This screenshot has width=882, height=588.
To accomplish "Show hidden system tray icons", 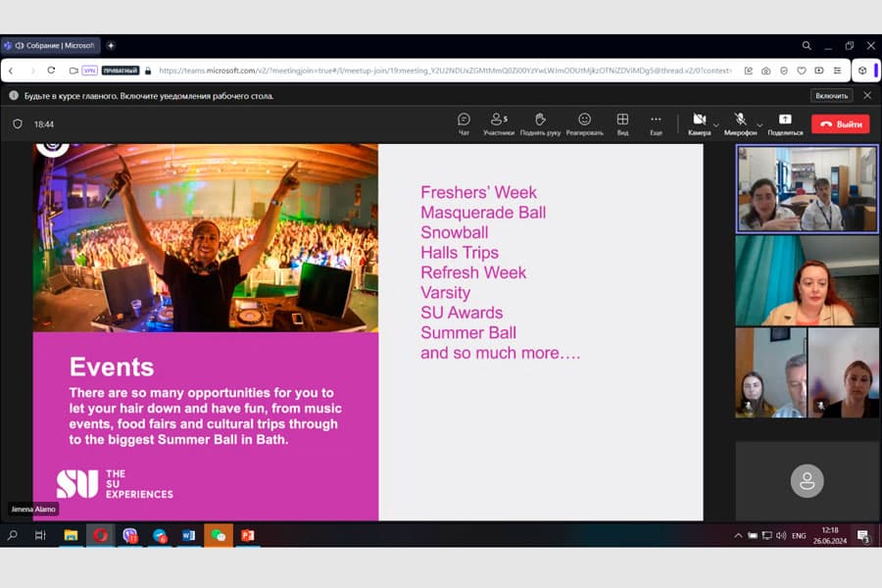I will pyautogui.click(x=738, y=536).
